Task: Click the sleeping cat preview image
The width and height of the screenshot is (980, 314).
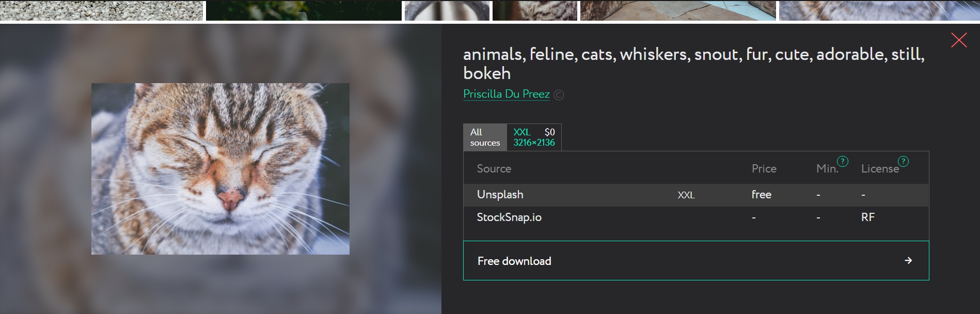Action: pyautogui.click(x=220, y=169)
